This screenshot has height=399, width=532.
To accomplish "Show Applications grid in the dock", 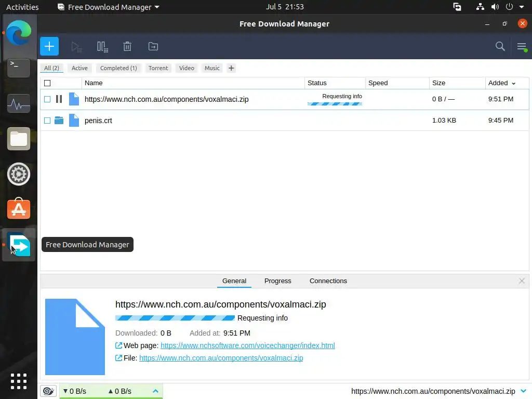I will (19, 381).
